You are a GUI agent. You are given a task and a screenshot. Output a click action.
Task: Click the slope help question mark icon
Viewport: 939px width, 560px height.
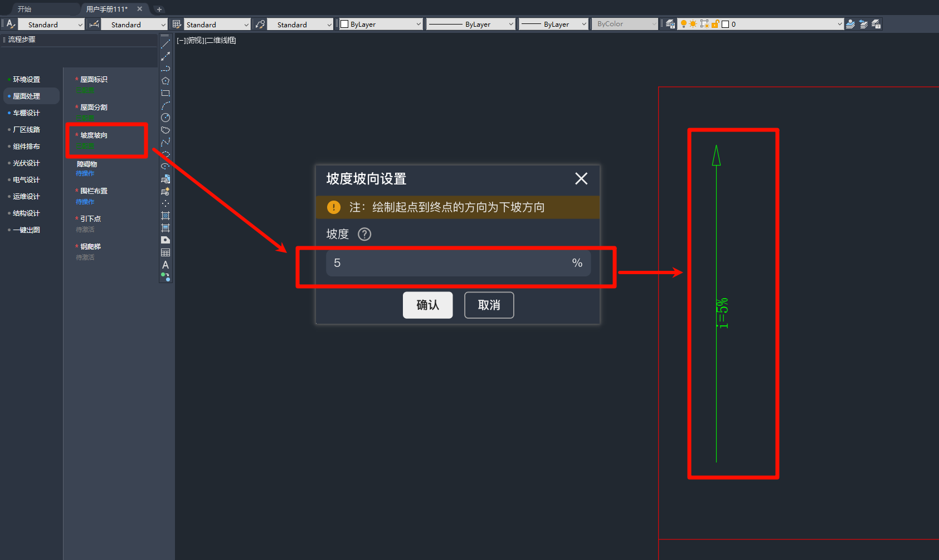pos(364,234)
